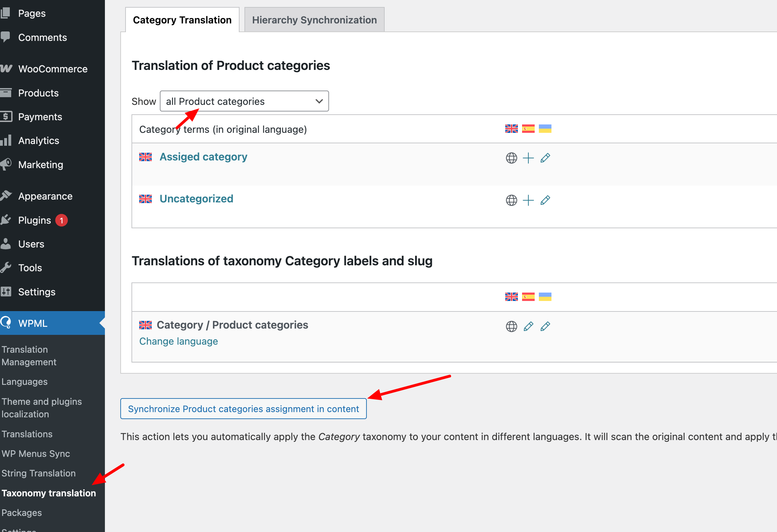Click the Plugins update count badge
This screenshot has width=777, height=532.
pyautogui.click(x=62, y=220)
